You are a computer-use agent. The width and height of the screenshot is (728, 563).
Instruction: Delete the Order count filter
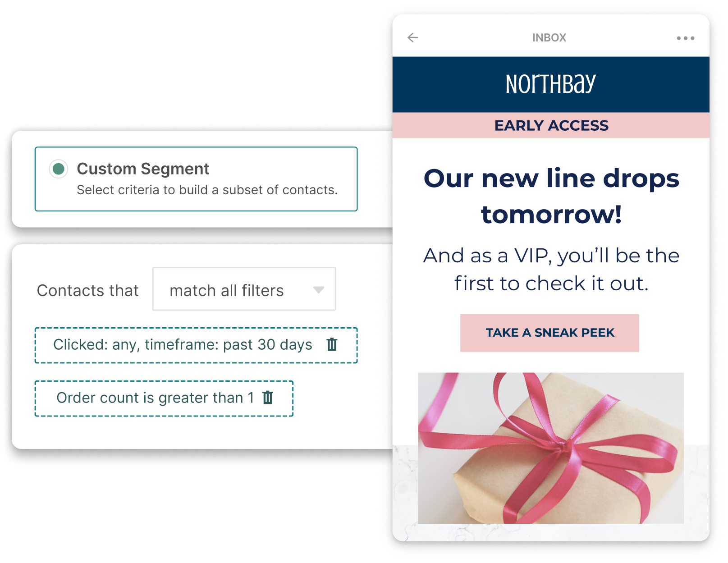pyautogui.click(x=268, y=398)
